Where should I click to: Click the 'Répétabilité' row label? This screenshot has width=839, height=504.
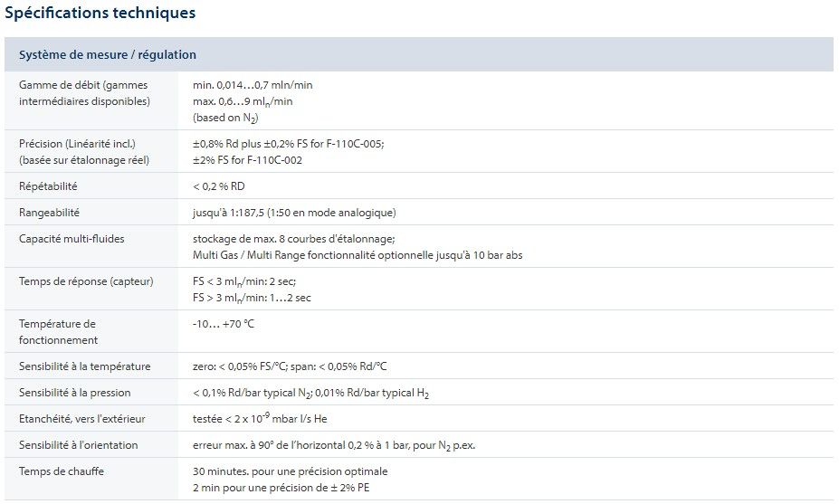[x=48, y=186]
